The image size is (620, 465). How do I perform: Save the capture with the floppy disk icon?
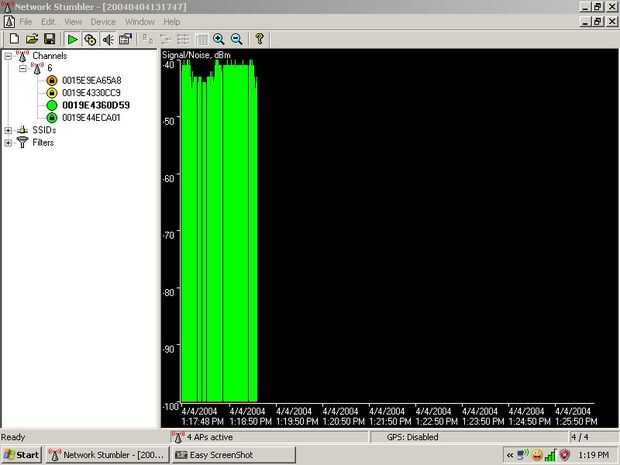(x=49, y=39)
